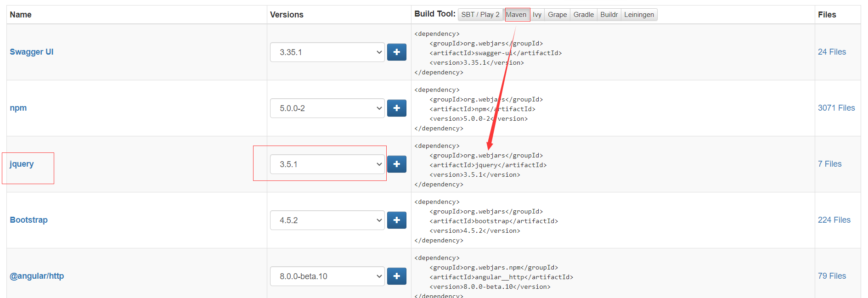Image resolution: width=868 pixels, height=298 pixels.
Task: Select the Gradle build tool
Action: [x=584, y=15]
